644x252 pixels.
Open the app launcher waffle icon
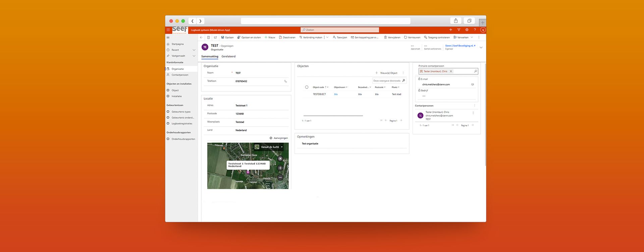(168, 30)
